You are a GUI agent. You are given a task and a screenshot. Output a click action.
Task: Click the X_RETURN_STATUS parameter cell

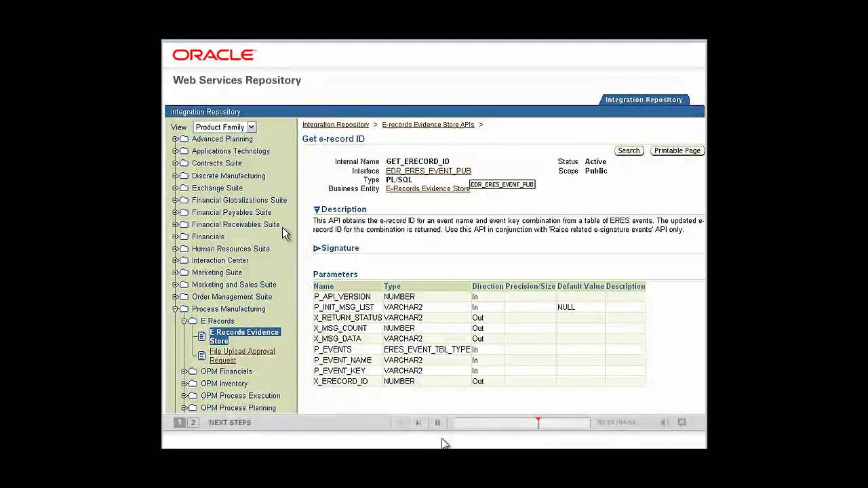pyautogui.click(x=348, y=318)
